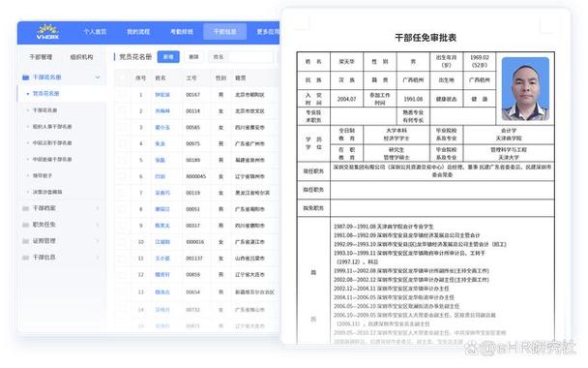Image resolution: width=588 pixels, height=368 pixels.
Task: Tick checkbox for row with 工号 N000045
Action: pyautogui.click(x=122, y=176)
